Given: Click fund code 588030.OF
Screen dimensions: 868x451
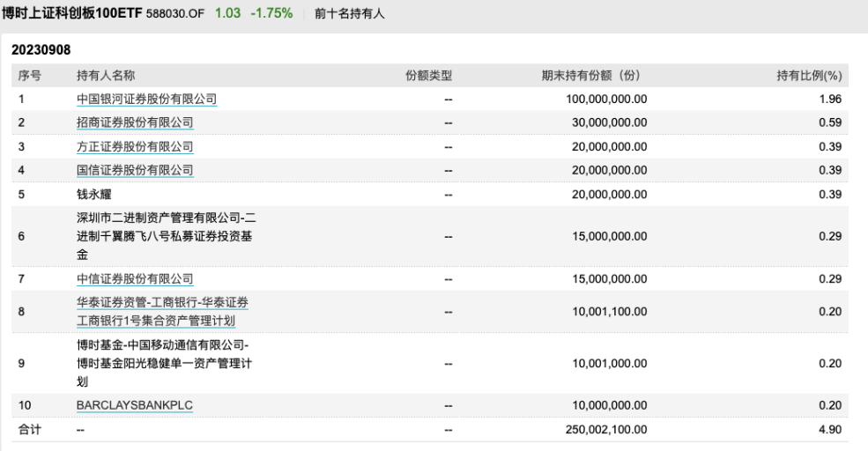Looking at the screenshot, I should point(175,13).
